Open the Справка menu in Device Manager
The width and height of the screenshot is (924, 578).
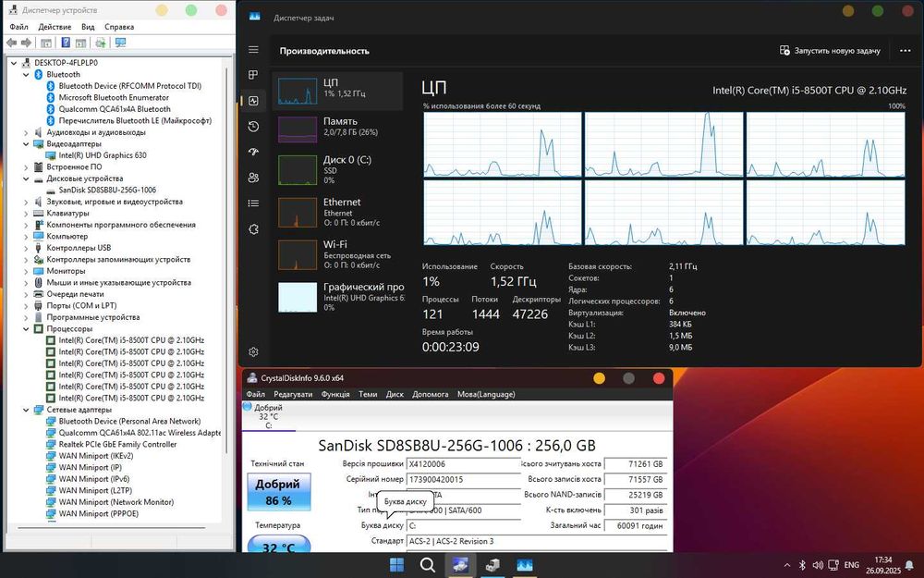pos(119,27)
